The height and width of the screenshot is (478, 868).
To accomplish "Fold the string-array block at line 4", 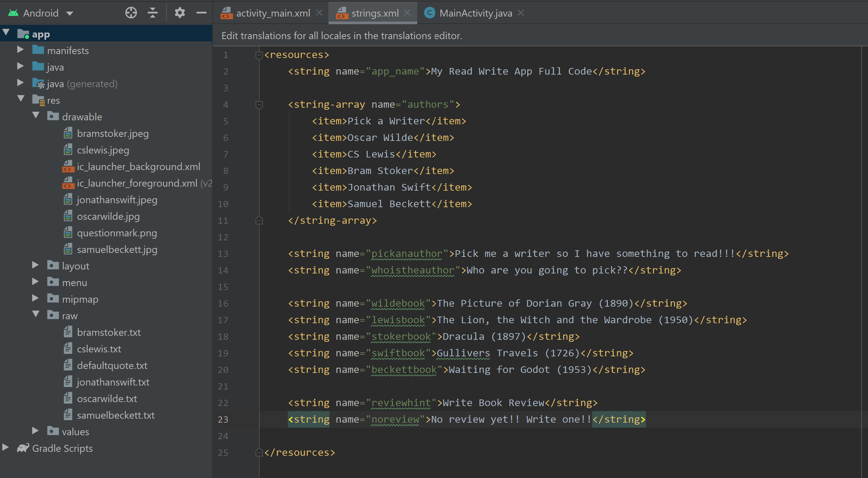I will coord(259,105).
